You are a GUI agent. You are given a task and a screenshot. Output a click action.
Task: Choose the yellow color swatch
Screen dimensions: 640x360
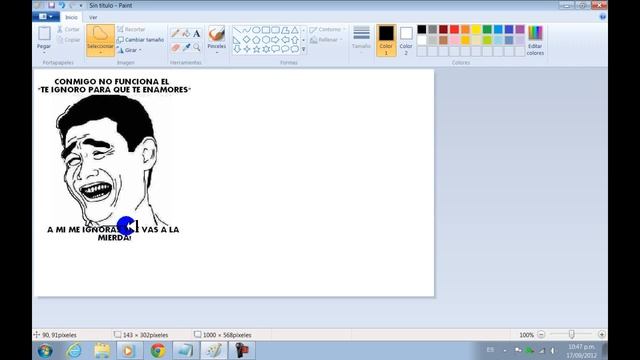pyautogui.click(x=476, y=29)
